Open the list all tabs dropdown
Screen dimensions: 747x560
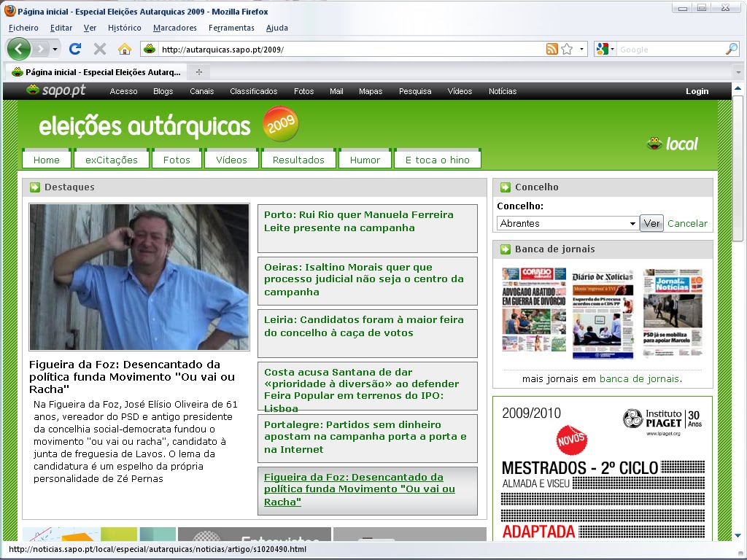[x=738, y=72]
